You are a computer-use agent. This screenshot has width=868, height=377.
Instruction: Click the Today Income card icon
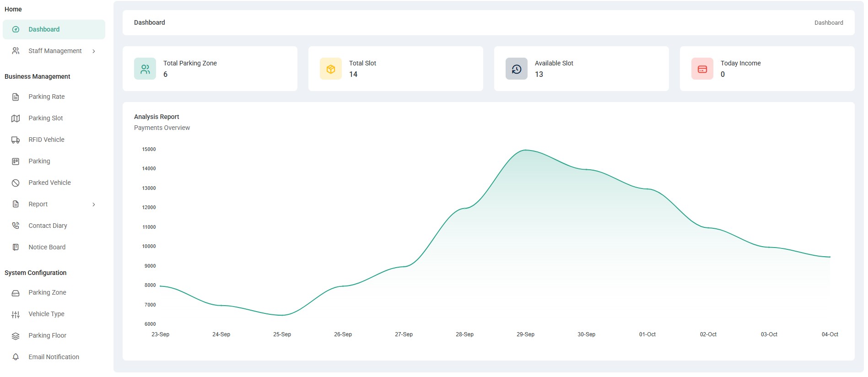702,69
